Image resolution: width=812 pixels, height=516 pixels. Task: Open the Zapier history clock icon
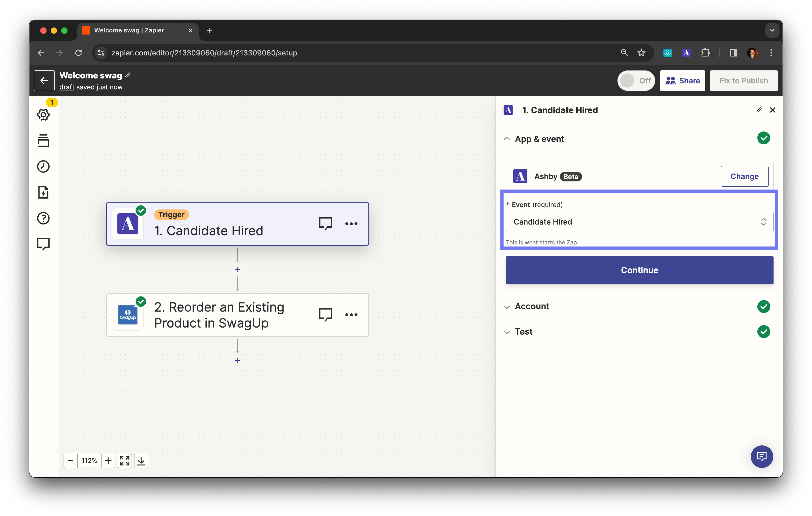[44, 166]
